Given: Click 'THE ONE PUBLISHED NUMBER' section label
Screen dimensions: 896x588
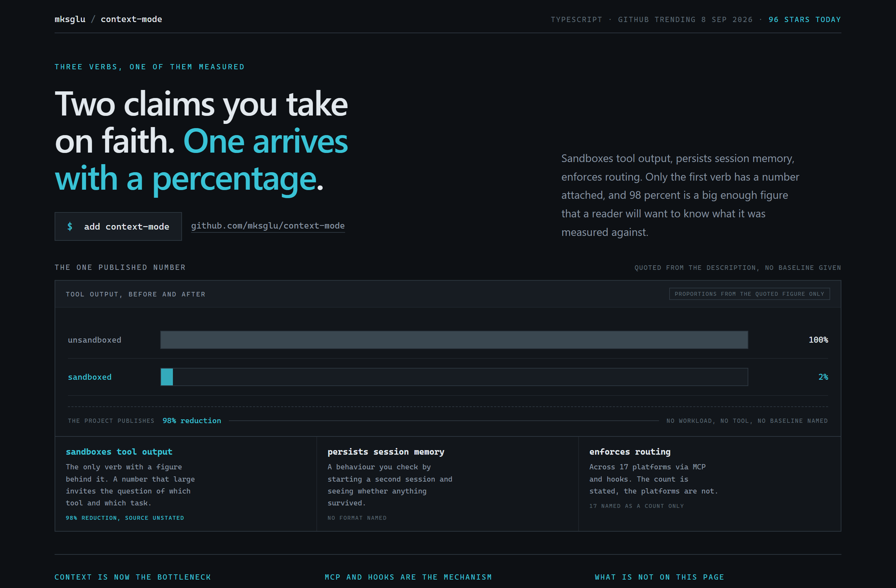Looking at the screenshot, I should coord(120,267).
